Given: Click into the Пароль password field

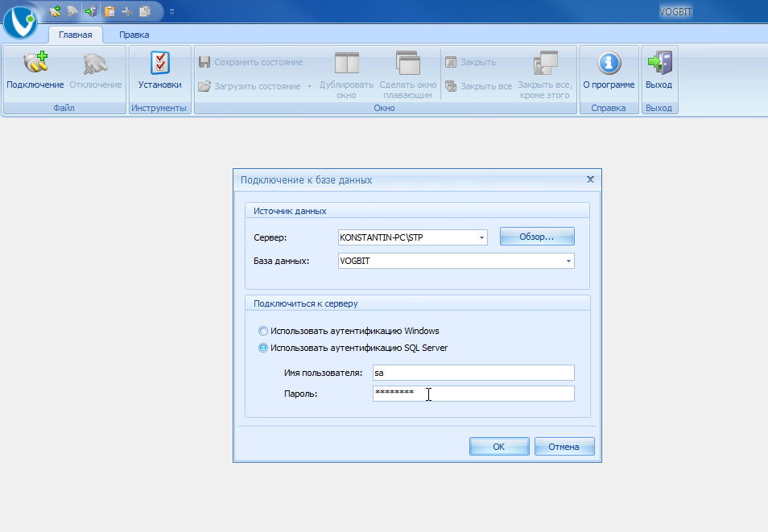Looking at the screenshot, I should 473,394.
